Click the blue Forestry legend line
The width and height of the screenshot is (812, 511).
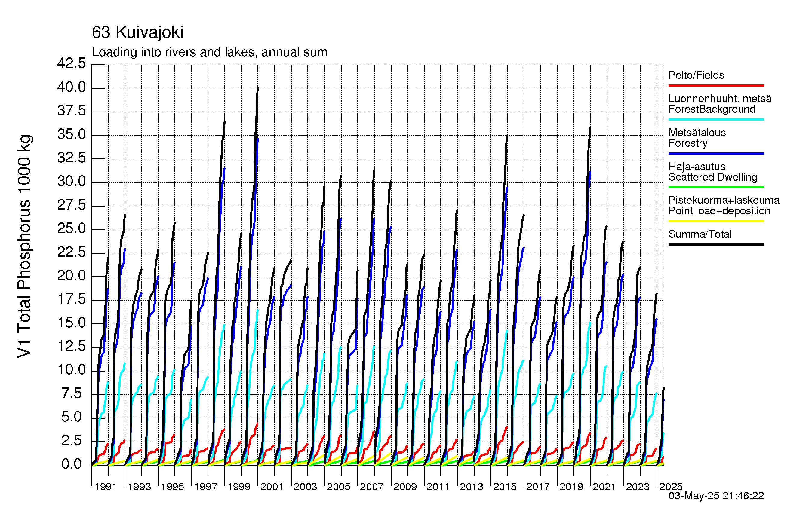[x=716, y=153]
